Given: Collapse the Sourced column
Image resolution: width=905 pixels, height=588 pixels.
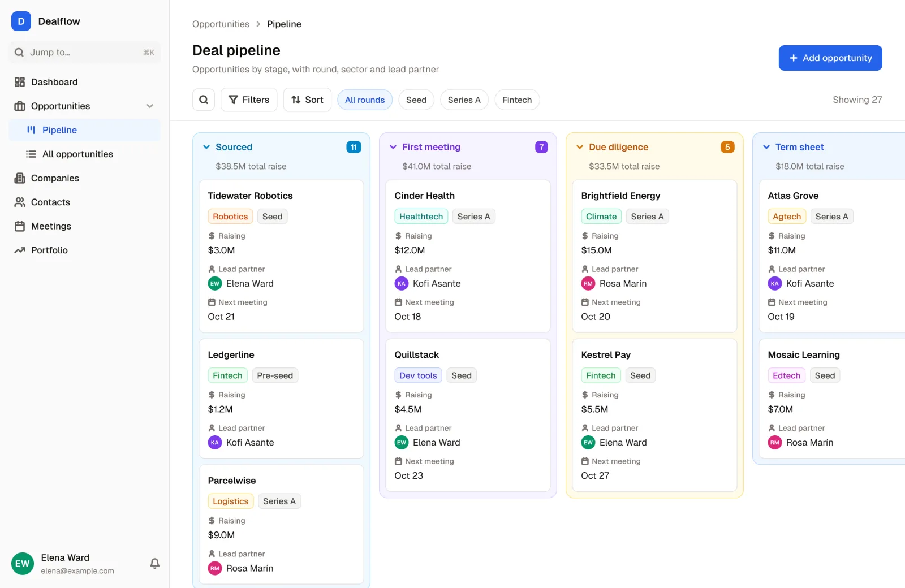Looking at the screenshot, I should click(x=206, y=147).
